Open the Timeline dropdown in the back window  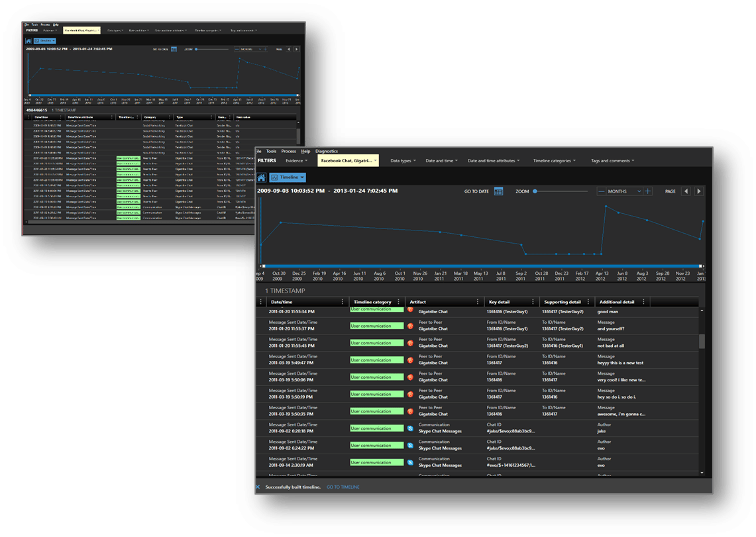pos(45,41)
